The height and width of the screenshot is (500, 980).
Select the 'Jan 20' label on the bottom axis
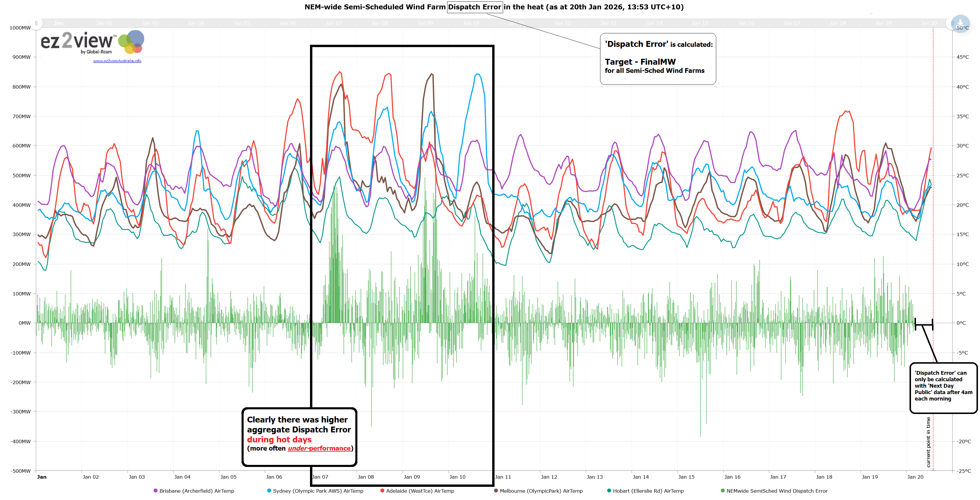tap(915, 477)
